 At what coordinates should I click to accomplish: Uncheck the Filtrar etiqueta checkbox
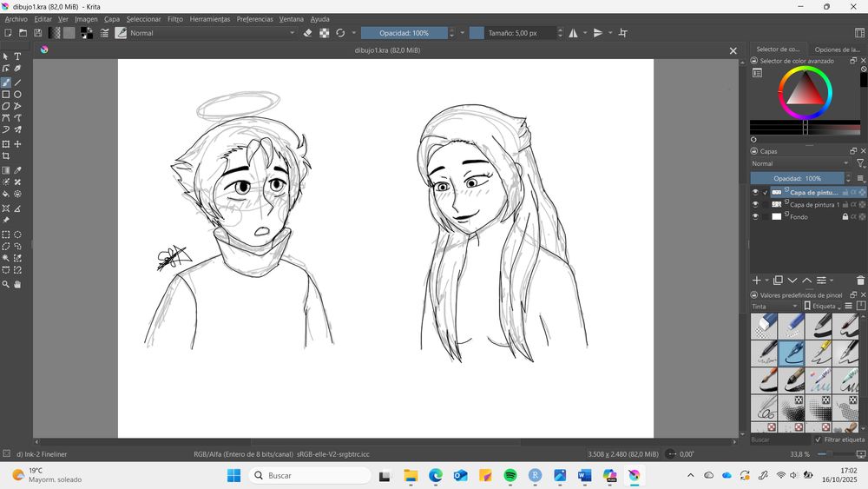point(819,440)
